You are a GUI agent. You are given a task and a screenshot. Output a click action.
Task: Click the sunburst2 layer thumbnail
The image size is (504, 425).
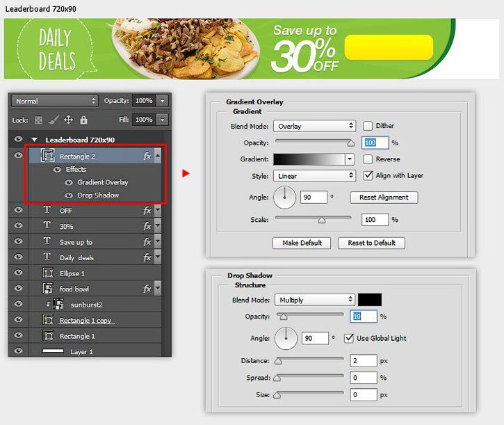[58, 304]
